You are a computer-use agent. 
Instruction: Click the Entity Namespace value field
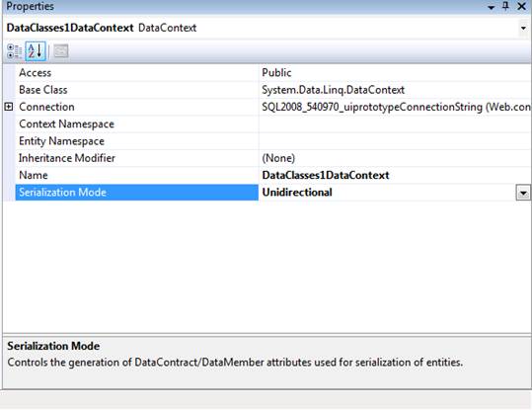coord(395,141)
